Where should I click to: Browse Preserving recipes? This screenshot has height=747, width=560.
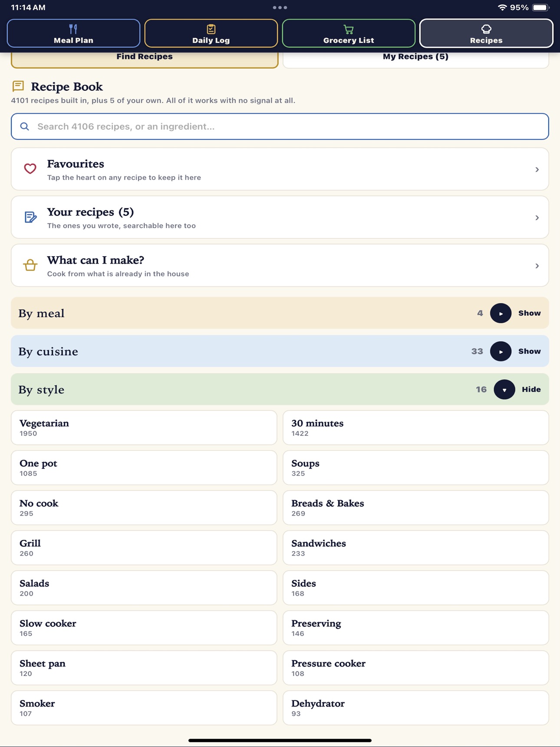pyautogui.click(x=416, y=628)
